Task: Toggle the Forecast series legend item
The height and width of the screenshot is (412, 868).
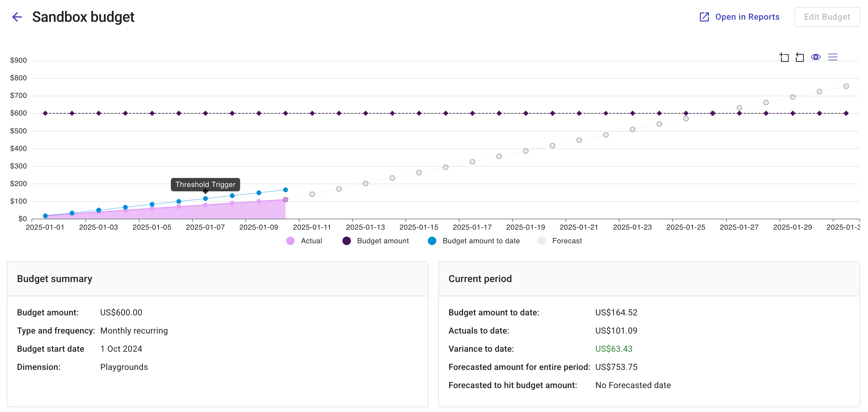Action: (x=559, y=241)
